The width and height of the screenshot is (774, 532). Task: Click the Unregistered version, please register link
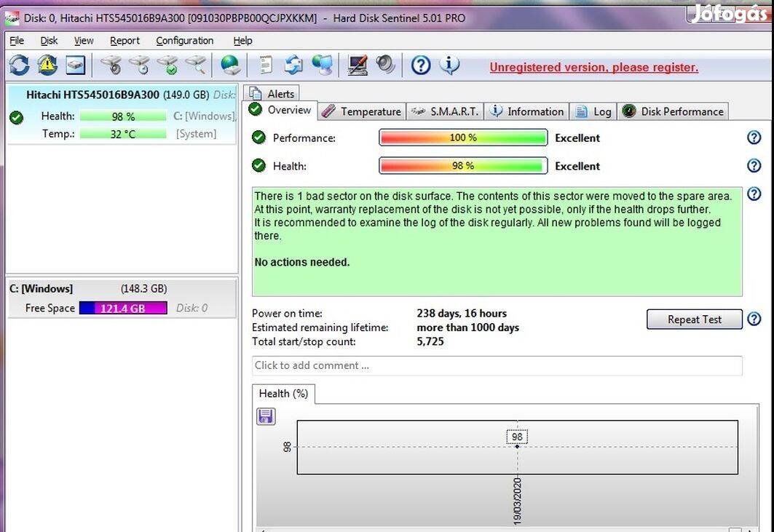[594, 67]
